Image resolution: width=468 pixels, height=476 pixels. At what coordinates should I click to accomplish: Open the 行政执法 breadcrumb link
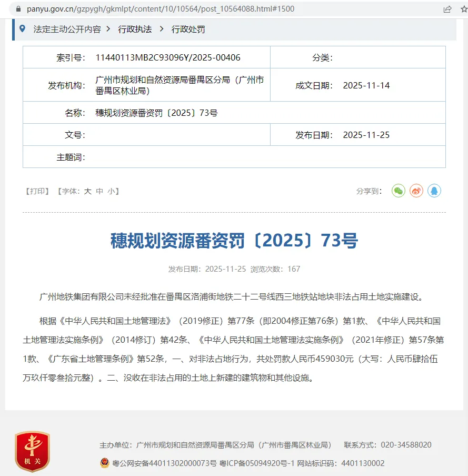point(135,29)
